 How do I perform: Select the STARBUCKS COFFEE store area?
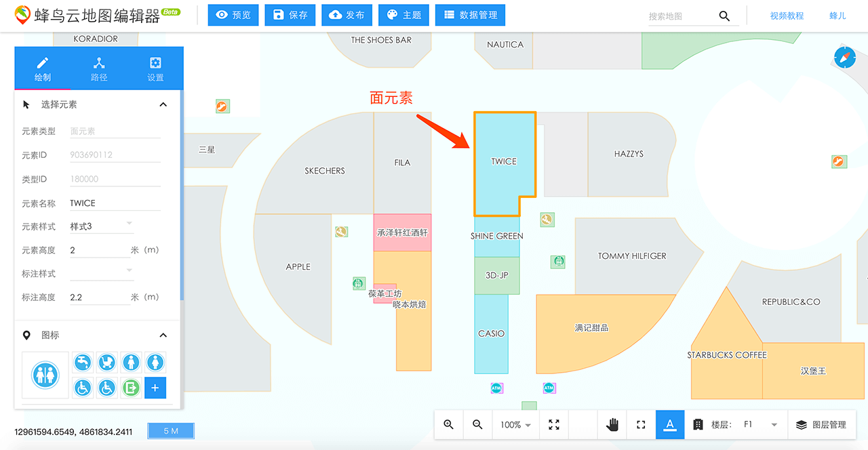coord(727,355)
